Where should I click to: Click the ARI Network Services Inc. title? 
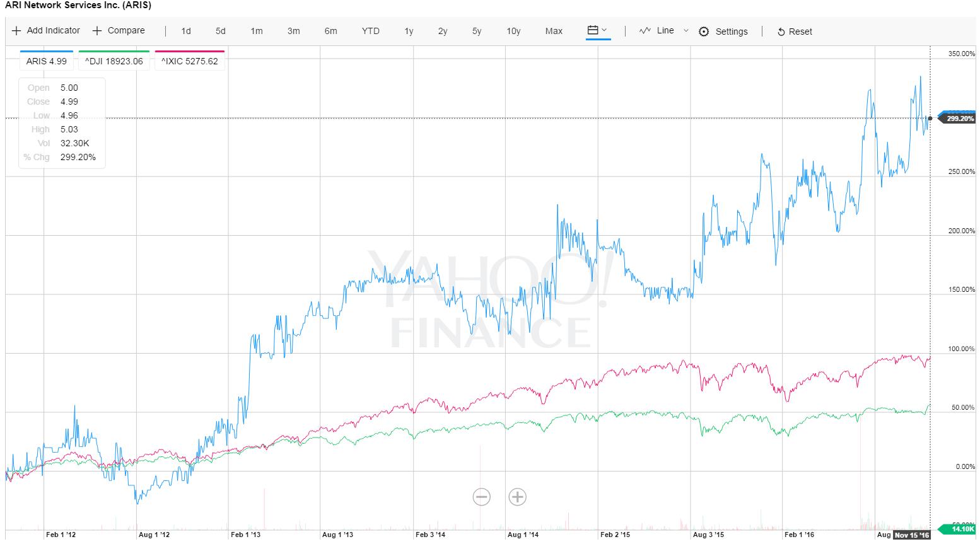click(78, 5)
